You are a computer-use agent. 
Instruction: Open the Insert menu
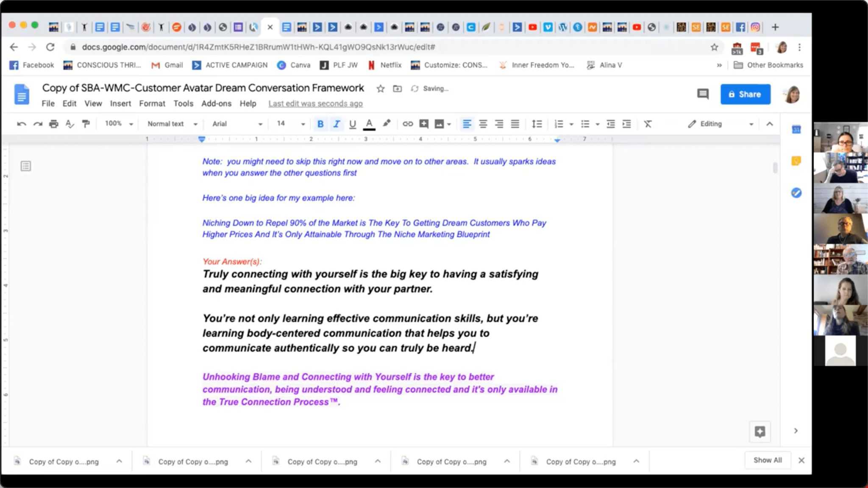tap(120, 103)
